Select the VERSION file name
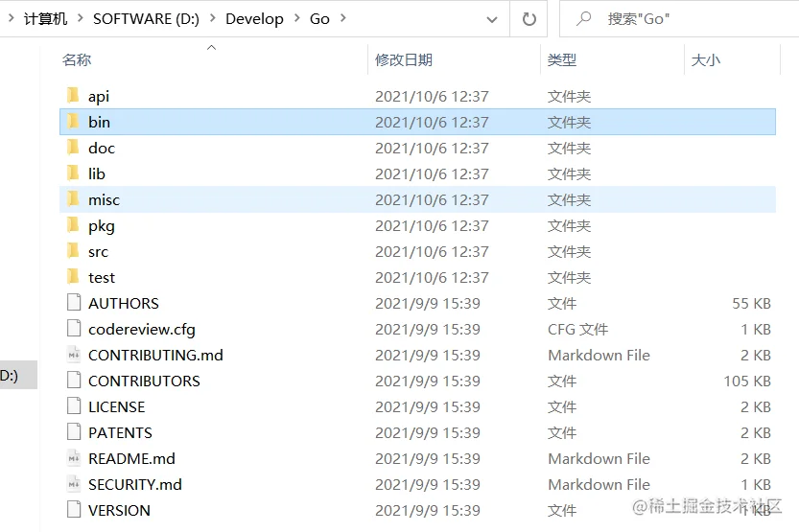Image resolution: width=799 pixels, height=532 pixels. click(119, 510)
